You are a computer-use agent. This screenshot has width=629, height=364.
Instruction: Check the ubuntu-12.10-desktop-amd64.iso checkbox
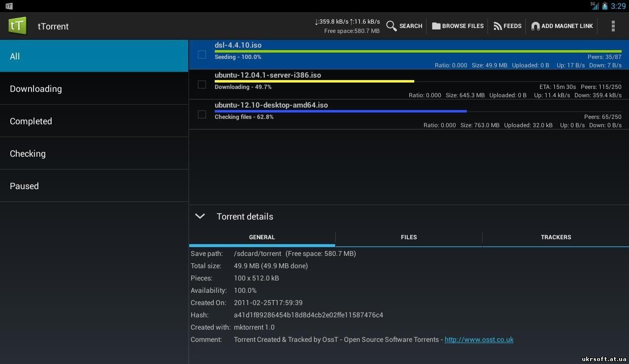click(202, 114)
